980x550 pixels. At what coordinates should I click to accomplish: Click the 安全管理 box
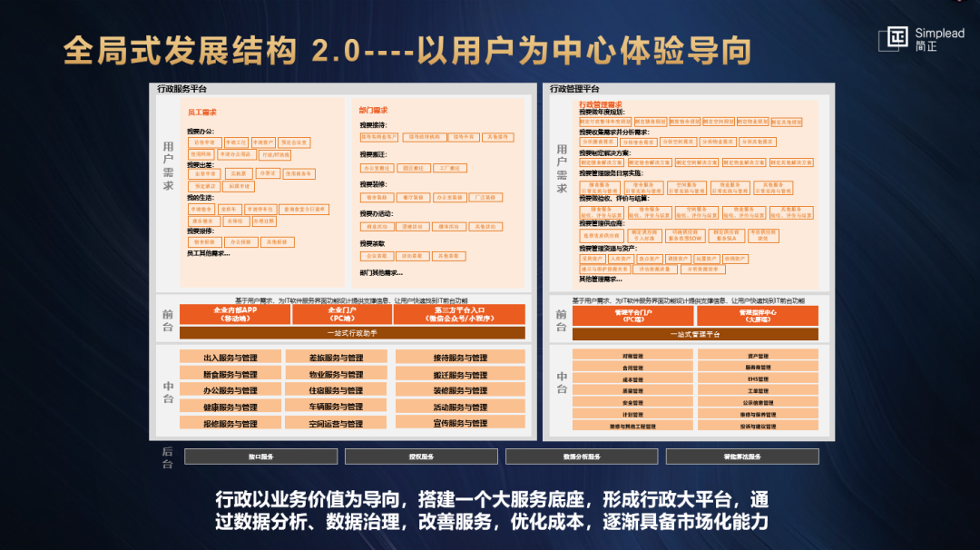[x=632, y=402]
